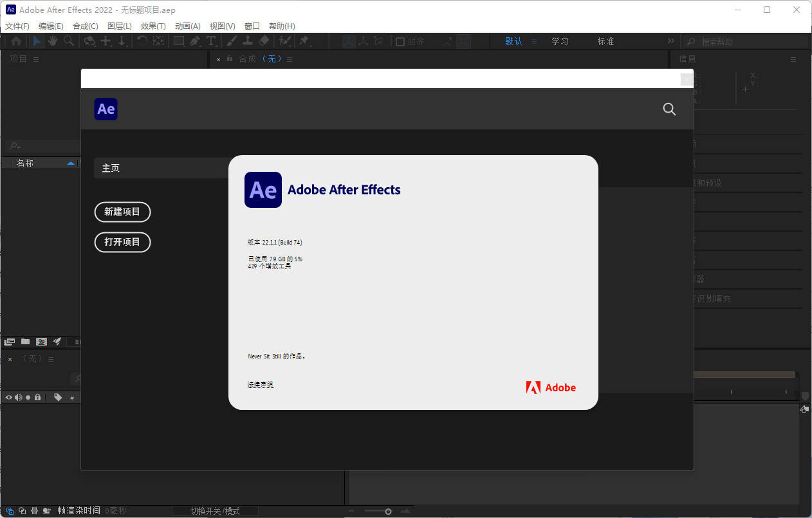Click the lock column icon in timeline
The width and height of the screenshot is (812, 518).
click(x=38, y=398)
